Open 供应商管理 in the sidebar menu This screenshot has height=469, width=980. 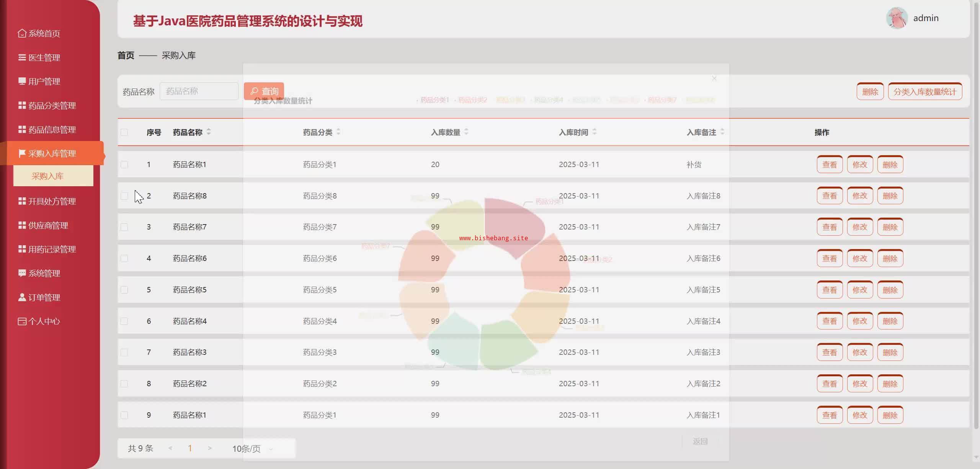coord(48,225)
